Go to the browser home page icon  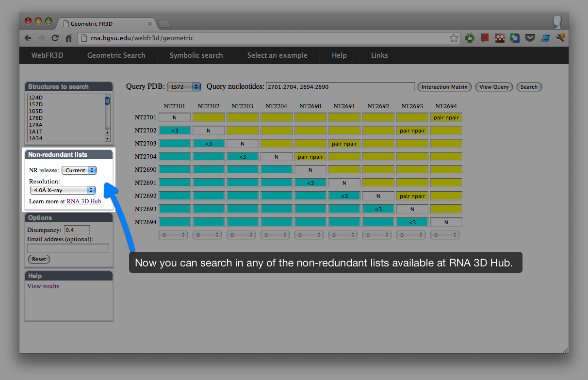tap(68, 38)
